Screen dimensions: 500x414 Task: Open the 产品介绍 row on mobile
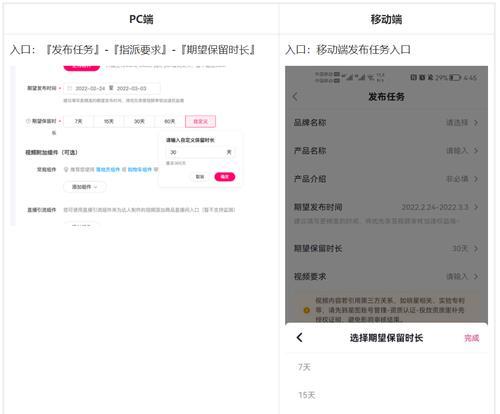coord(386,179)
